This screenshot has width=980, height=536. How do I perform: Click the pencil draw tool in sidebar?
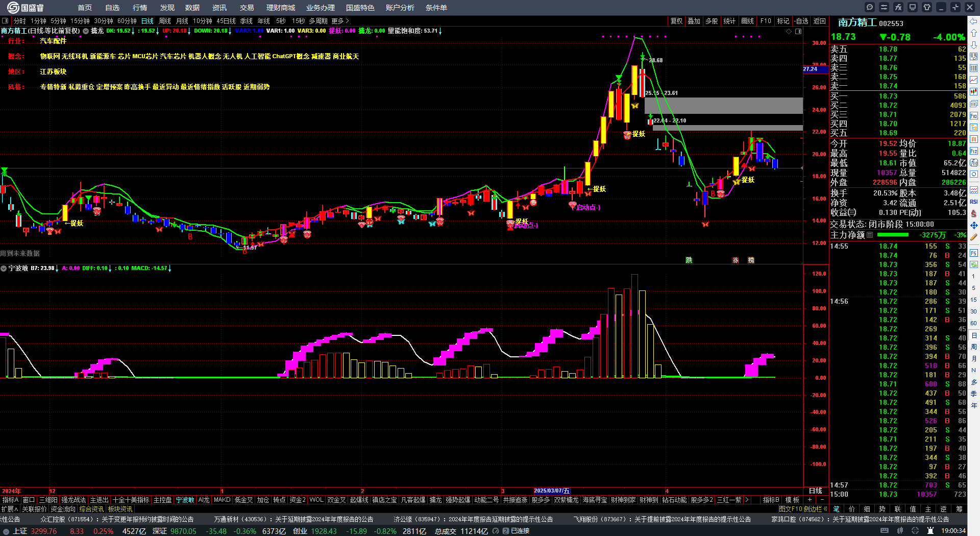(974, 237)
